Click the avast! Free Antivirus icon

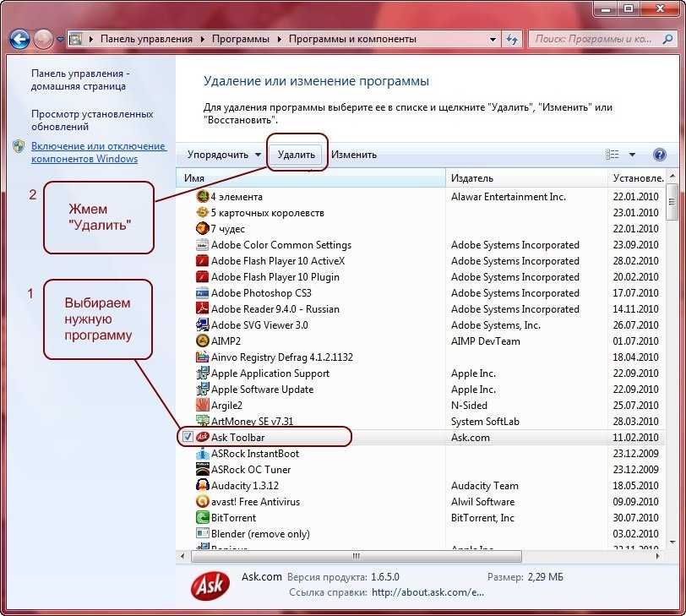pos(202,502)
